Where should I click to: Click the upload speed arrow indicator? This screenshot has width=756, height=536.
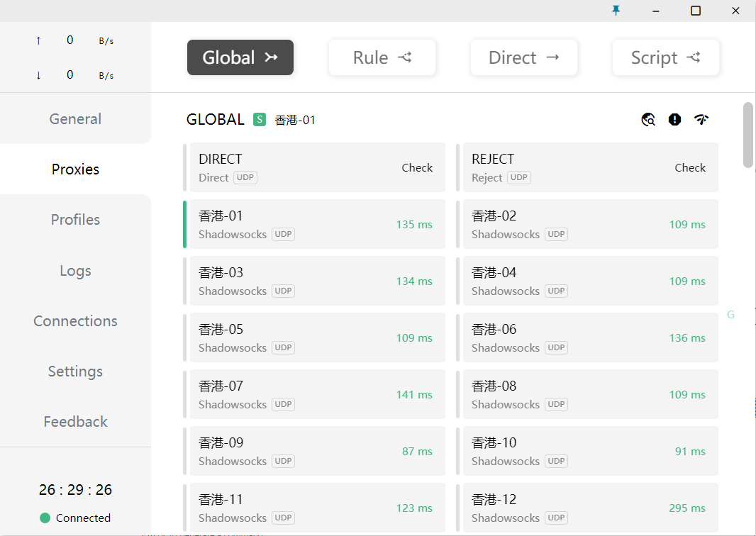tap(38, 40)
